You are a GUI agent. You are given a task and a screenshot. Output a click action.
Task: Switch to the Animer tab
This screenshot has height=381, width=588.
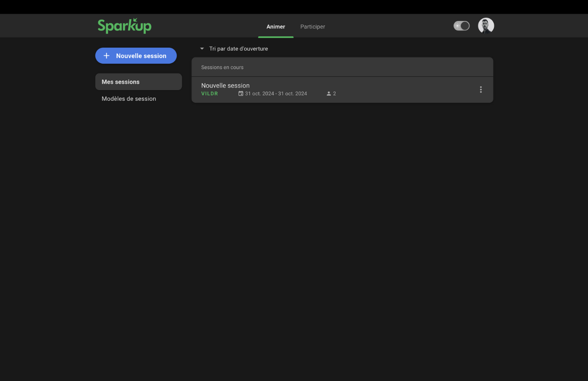[275, 26]
